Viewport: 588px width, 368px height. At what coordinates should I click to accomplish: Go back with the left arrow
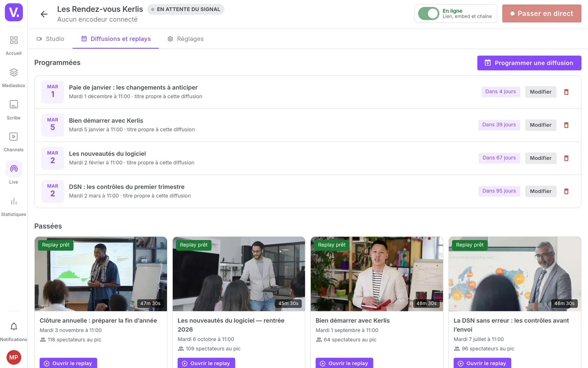[x=44, y=14]
